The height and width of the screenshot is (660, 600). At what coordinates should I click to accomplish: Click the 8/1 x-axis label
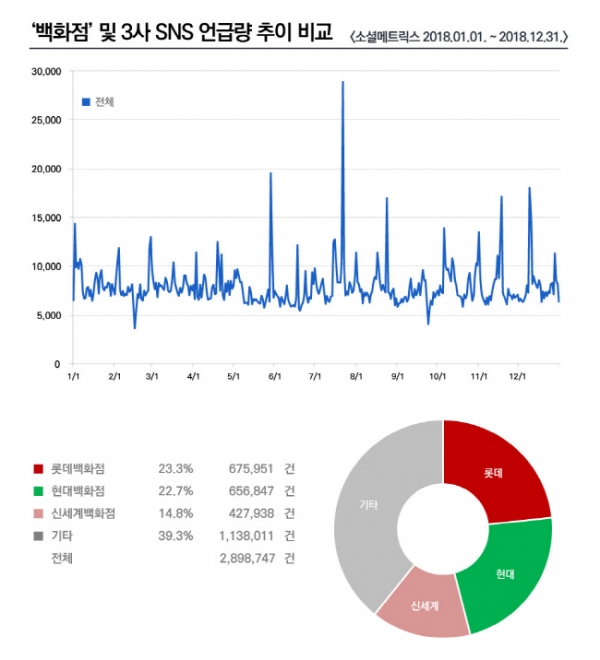(x=356, y=376)
